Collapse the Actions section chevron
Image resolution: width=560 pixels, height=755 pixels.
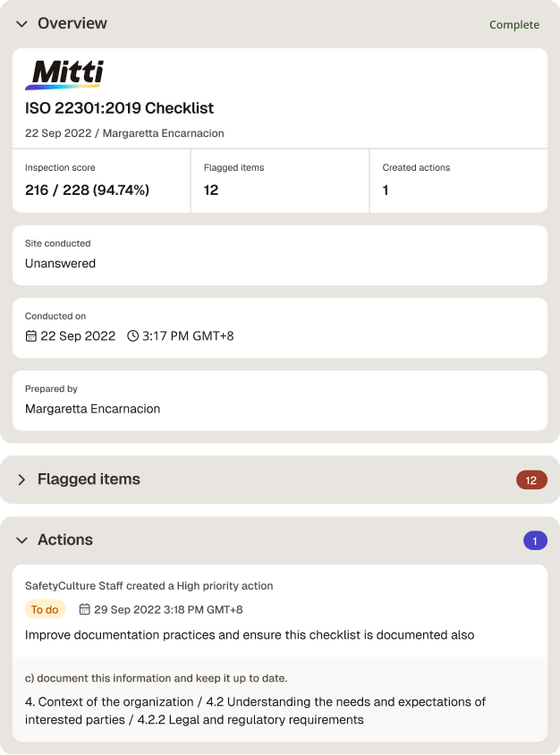point(21,540)
